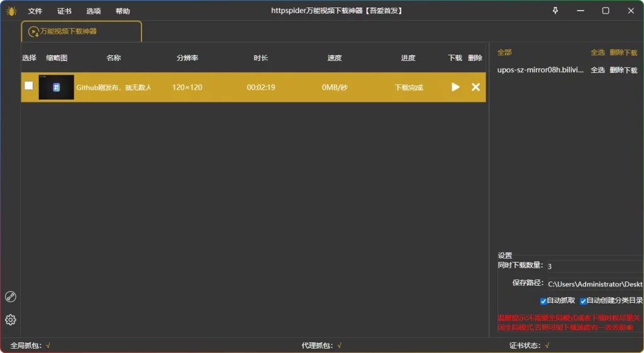Delete the Github video row with the X icon
Image resolution: width=644 pixels, height=353 pixels.
tap(475, 87)
